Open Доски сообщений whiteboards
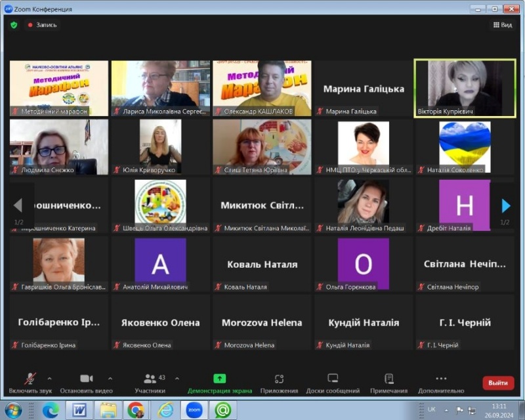The image size is (525, 420). pos(333,383)
